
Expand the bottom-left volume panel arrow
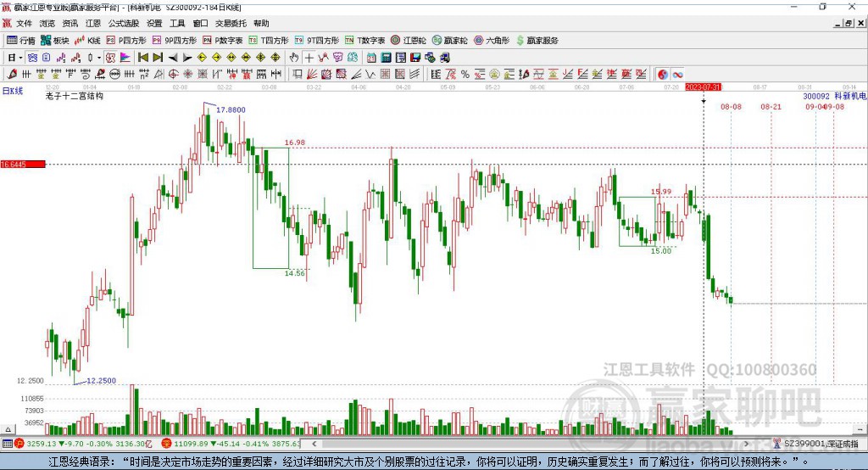tap(8, 429)
